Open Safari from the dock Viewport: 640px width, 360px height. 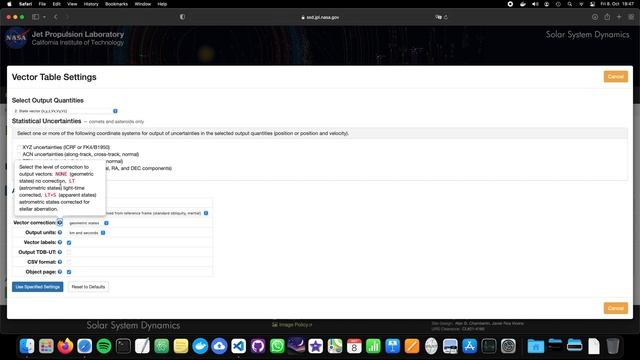pyautogui.click(x=84, y=346)
